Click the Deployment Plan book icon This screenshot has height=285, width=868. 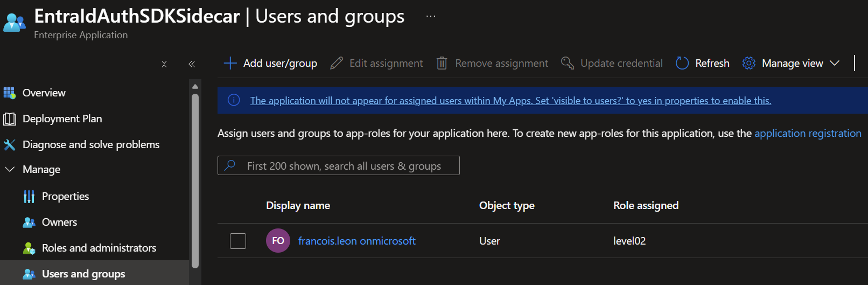10,119
